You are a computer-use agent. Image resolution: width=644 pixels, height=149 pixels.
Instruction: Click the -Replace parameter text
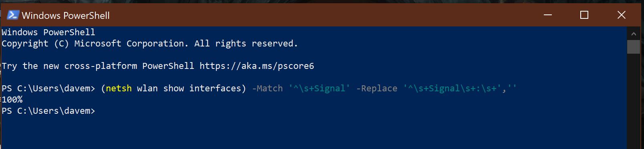pos(377,89)
